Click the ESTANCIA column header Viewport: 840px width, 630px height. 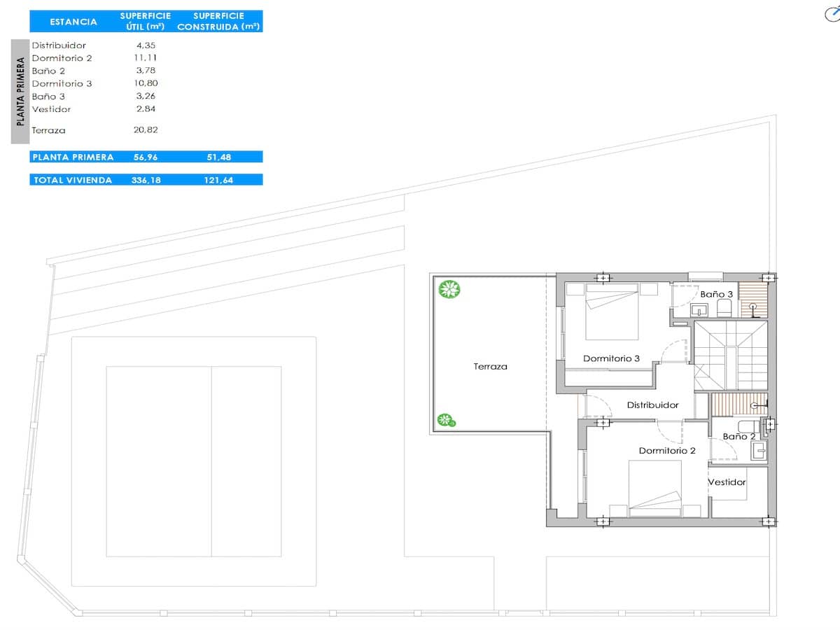73,21
